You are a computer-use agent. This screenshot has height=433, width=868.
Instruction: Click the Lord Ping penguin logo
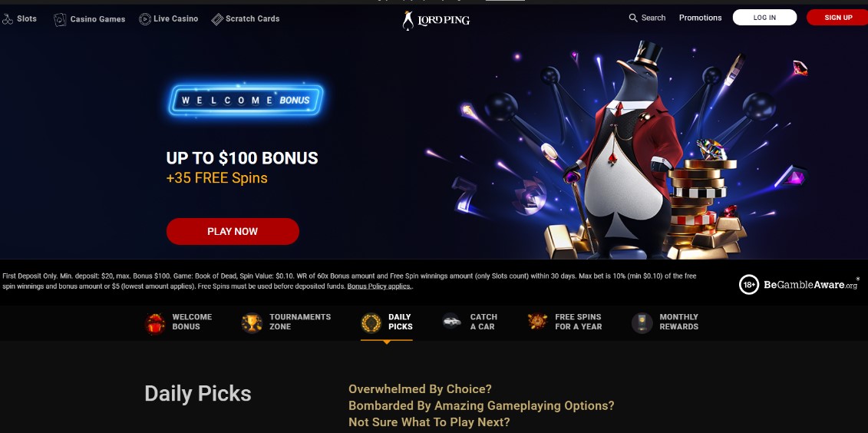pyautogui.click(x=436, y=20)
